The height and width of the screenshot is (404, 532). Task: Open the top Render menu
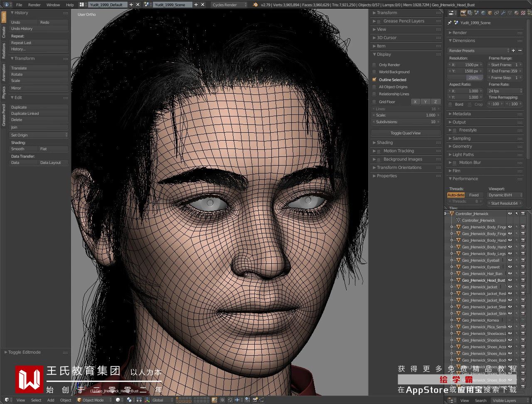34,5
